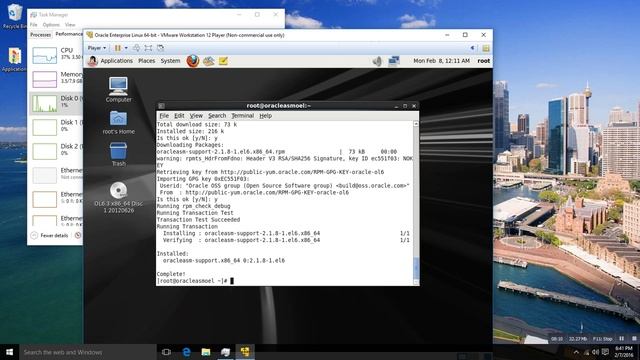Image resolution: width=640 pixels, height=360 pixels.
Task: Select Disk 2 in Task Manager
Action: [x=56, y=151]
